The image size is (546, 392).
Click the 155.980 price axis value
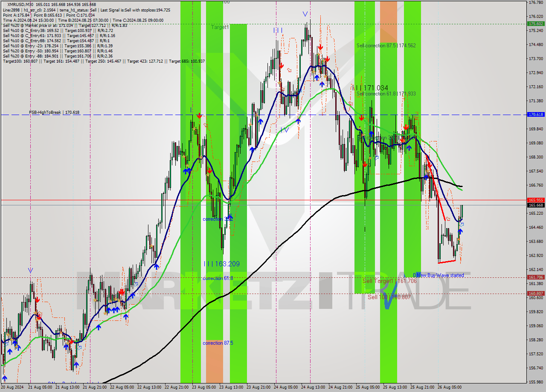[536, 382]
